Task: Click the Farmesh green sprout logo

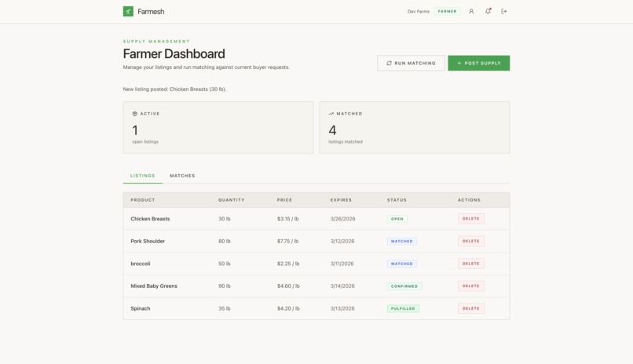Action: 128,11
